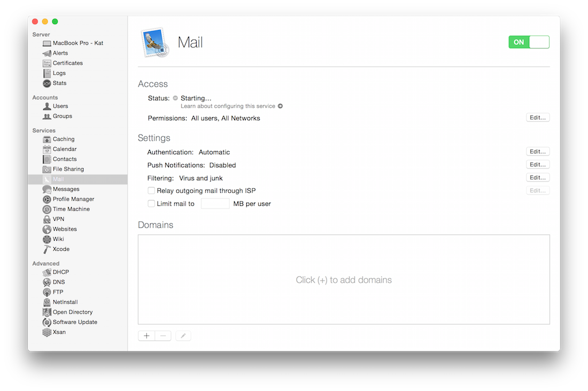Image resolution: width=588 pixels, height=391 pixels.
Task: Open the DHCP advanced icon
Action: coord(47,272)
